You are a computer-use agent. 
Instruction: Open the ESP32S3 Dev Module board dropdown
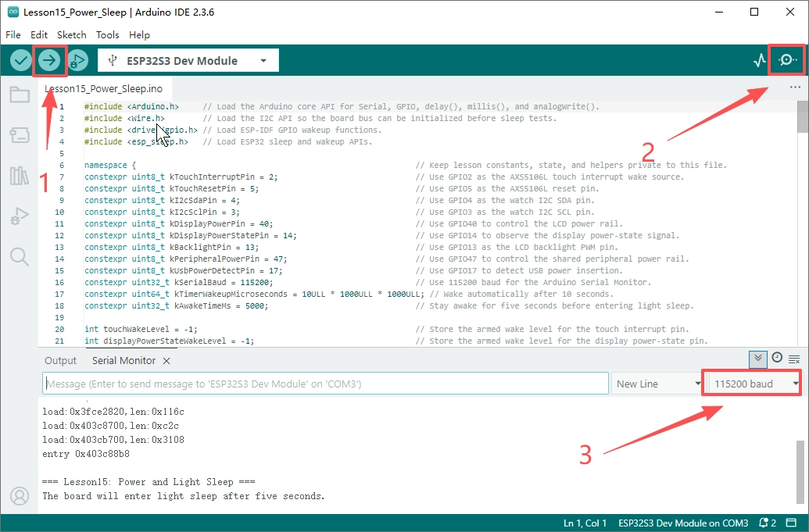point(188,61)
